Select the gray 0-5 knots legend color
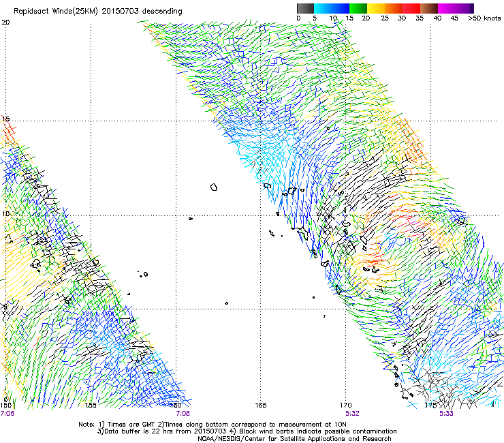Viewport: 504px width, 443px height. (305, 8)
